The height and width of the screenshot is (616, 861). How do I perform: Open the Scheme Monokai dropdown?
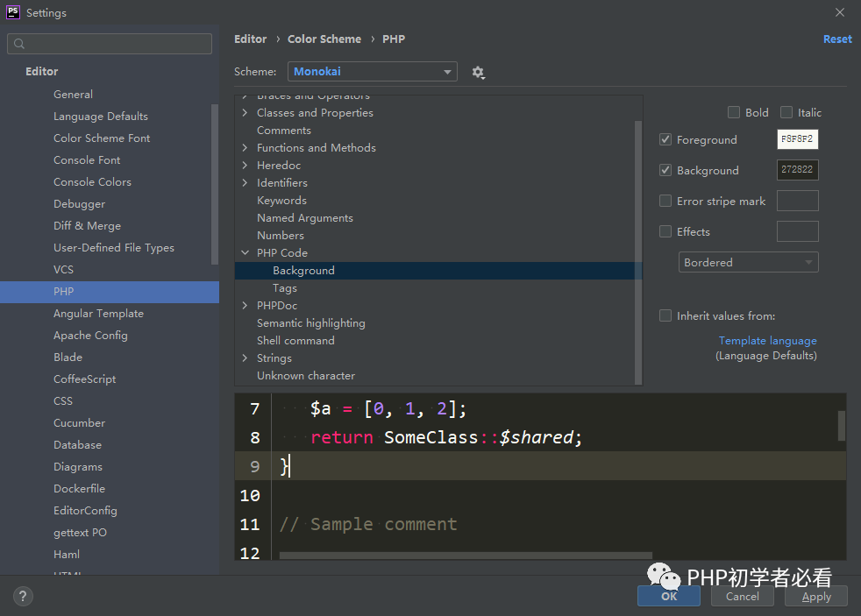374,72
